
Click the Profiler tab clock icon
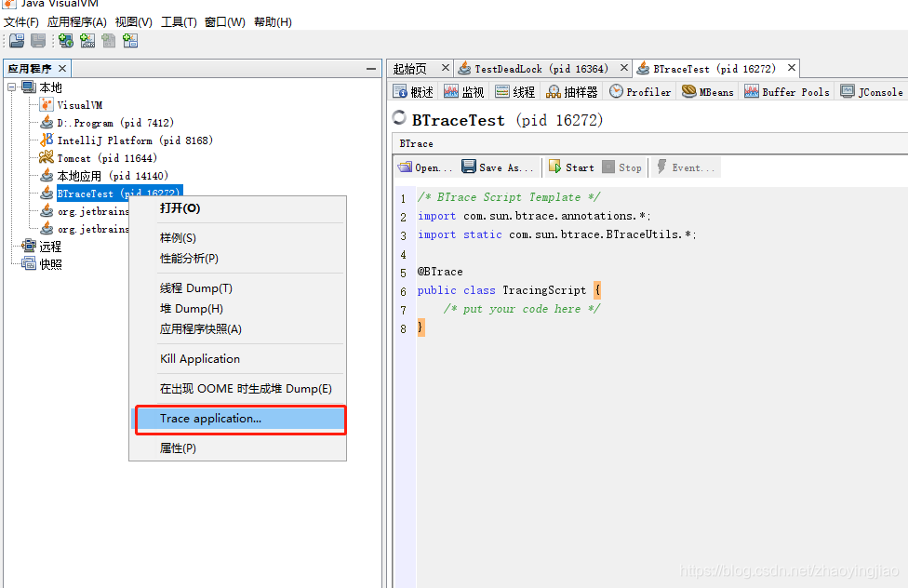tap(616, 91)
